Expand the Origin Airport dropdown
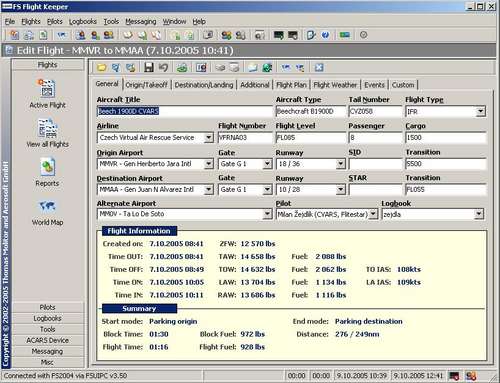This screenshot has height=383, width=500. coord(208,164)
